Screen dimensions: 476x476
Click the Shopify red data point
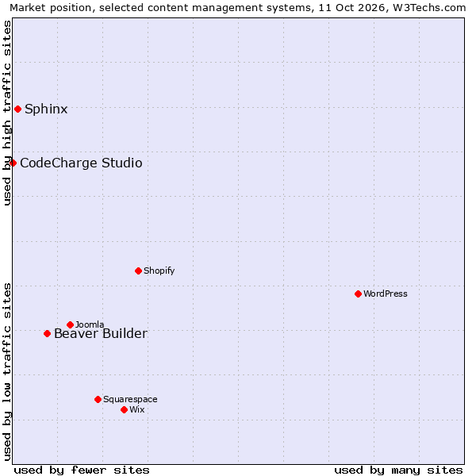pos(138,271)
